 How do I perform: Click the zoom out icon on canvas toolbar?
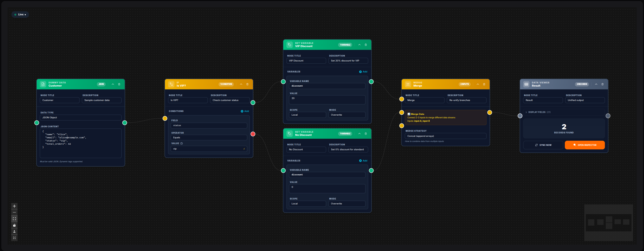tap(14, 212)
